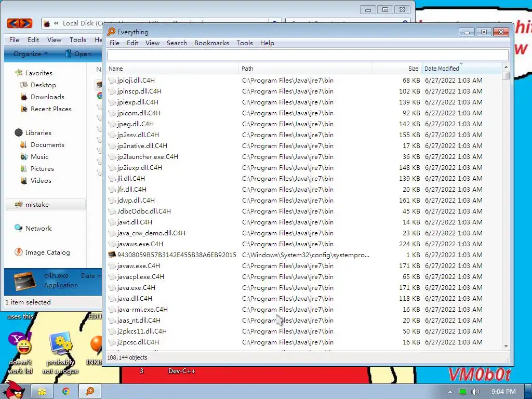The image size is (532, 399).
Task: Open the File menu in Everything
Action: click(x=114, y=43)
